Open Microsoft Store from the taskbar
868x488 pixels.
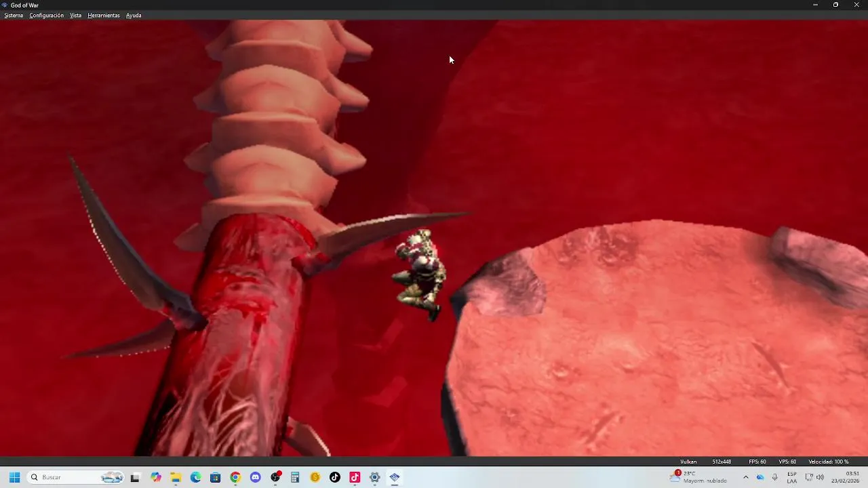[x=216, y=477]
